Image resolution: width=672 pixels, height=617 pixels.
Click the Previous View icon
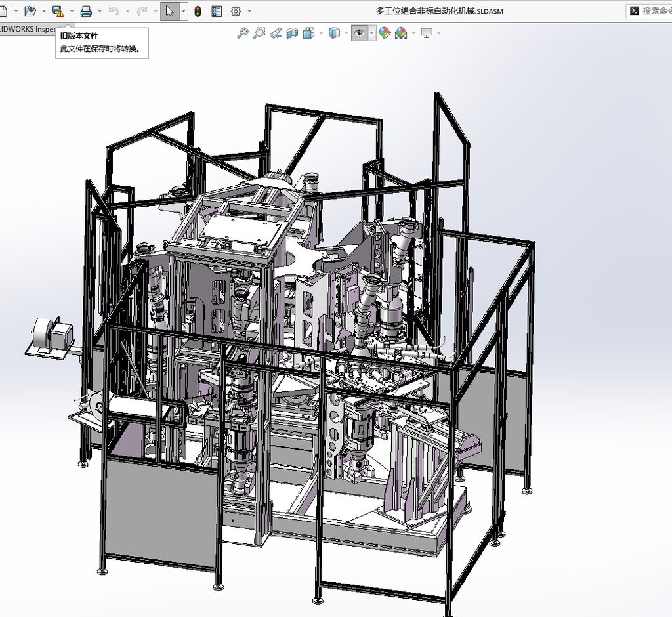pyautogui.click(x=276, y=33)
